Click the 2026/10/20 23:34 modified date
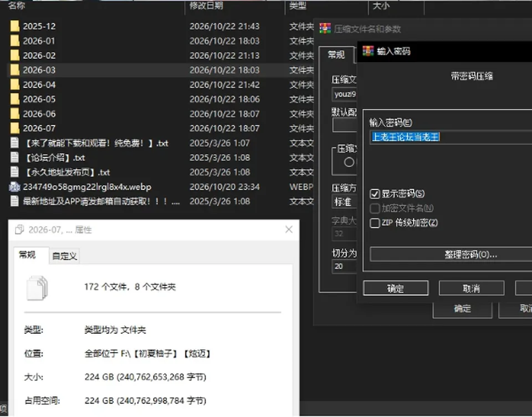The width and height of the screenshot is (532, 417). click(224, 187)
